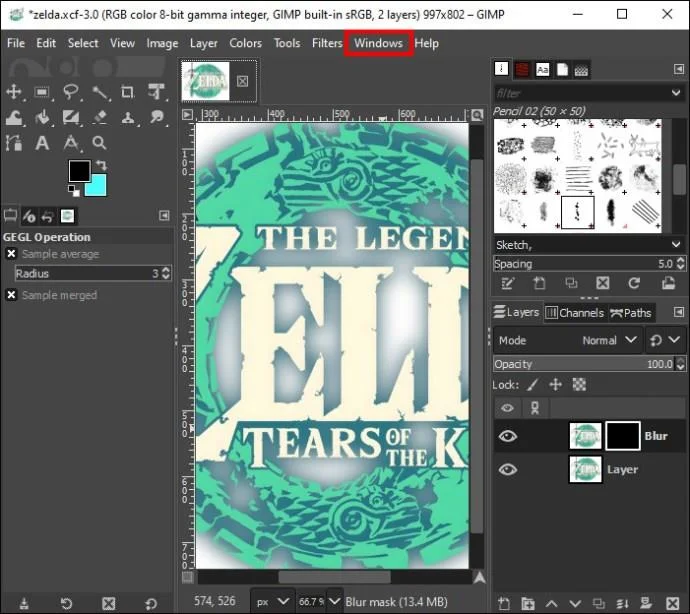Switch to the Paths tab
This screenshot has height=614, width=690.
pos(631,313)
